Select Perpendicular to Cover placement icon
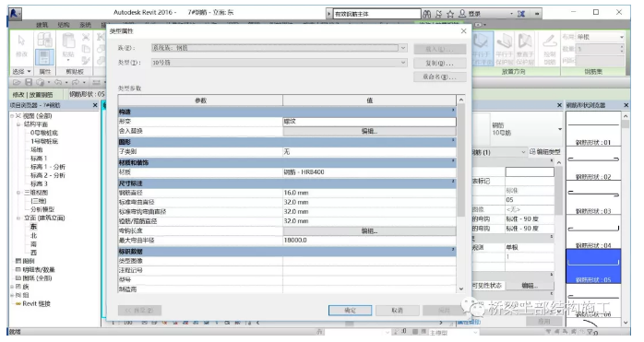 click(x=525, y=49)
